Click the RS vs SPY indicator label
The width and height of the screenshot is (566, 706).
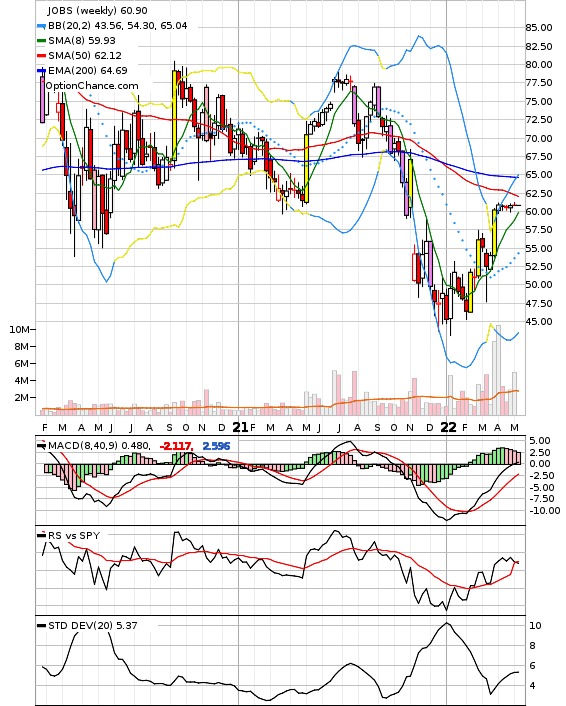(x=74, y=536)
